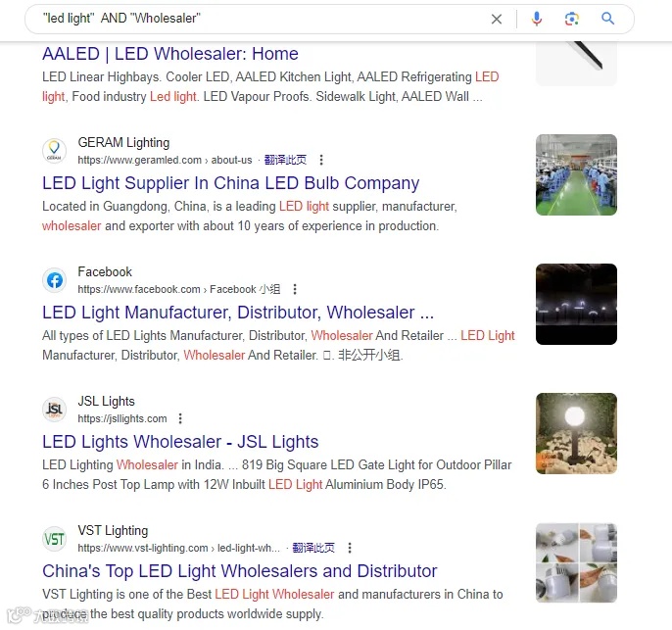Click the JSL Lights favicon

55,410
